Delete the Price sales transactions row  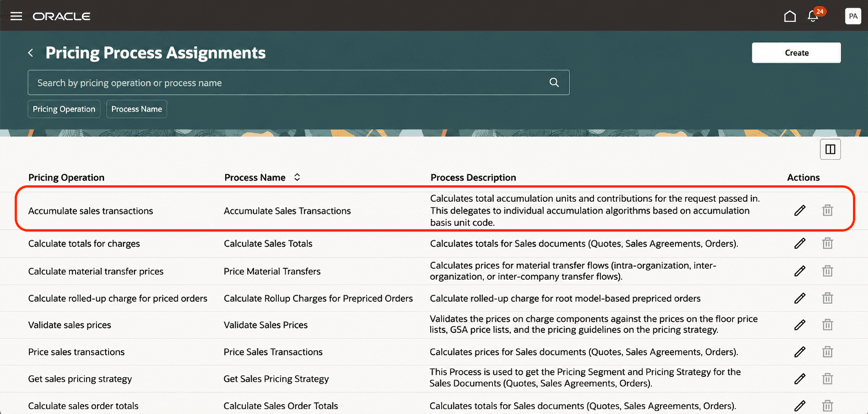pos(827,351)
